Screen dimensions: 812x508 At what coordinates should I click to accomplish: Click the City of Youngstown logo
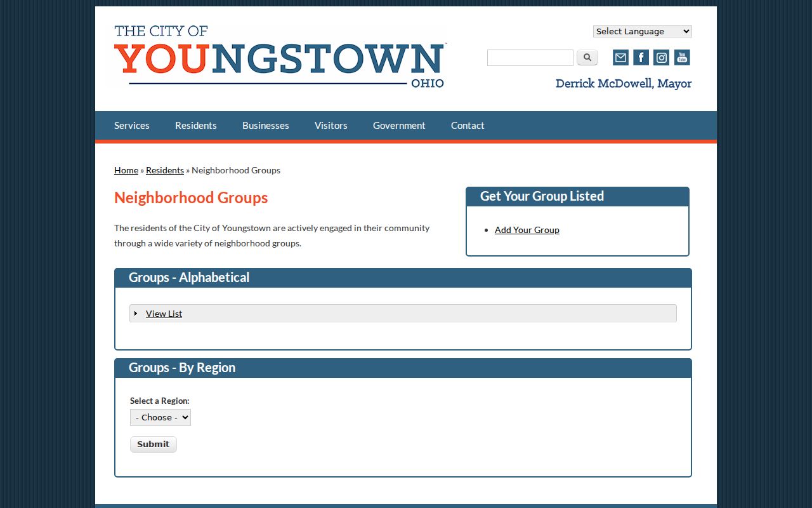click(280, 57)
